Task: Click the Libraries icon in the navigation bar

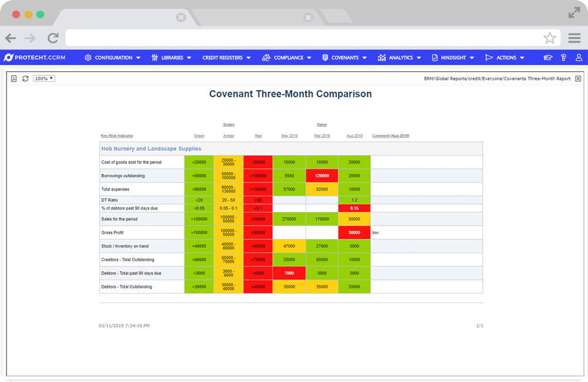Action: tap(154, 58)
